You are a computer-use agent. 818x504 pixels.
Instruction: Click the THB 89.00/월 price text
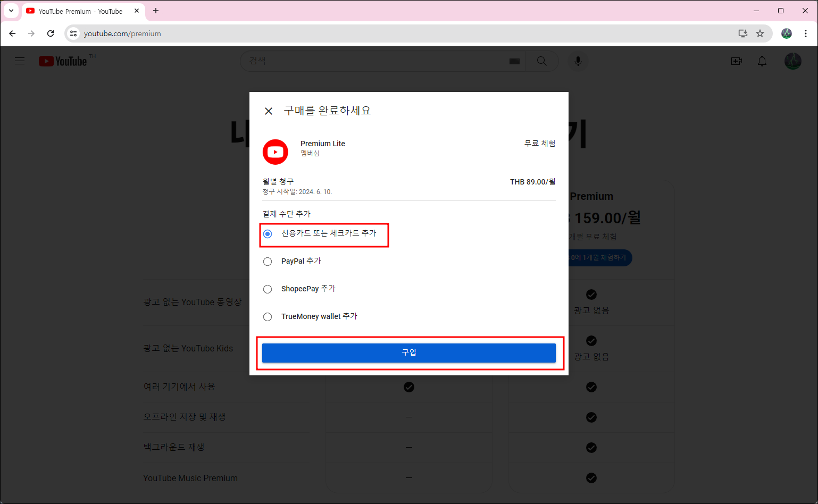tap(533, 182)
